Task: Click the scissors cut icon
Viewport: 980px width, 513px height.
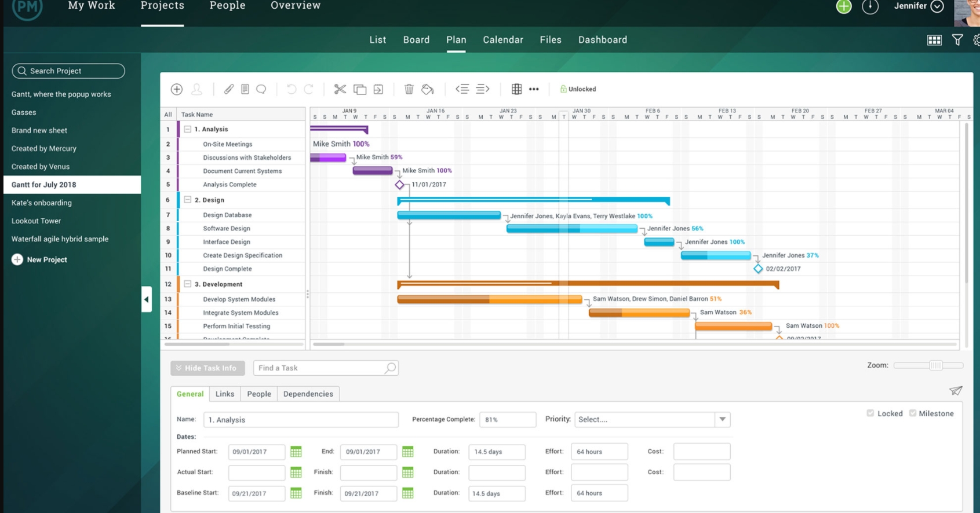Action: 340,89
